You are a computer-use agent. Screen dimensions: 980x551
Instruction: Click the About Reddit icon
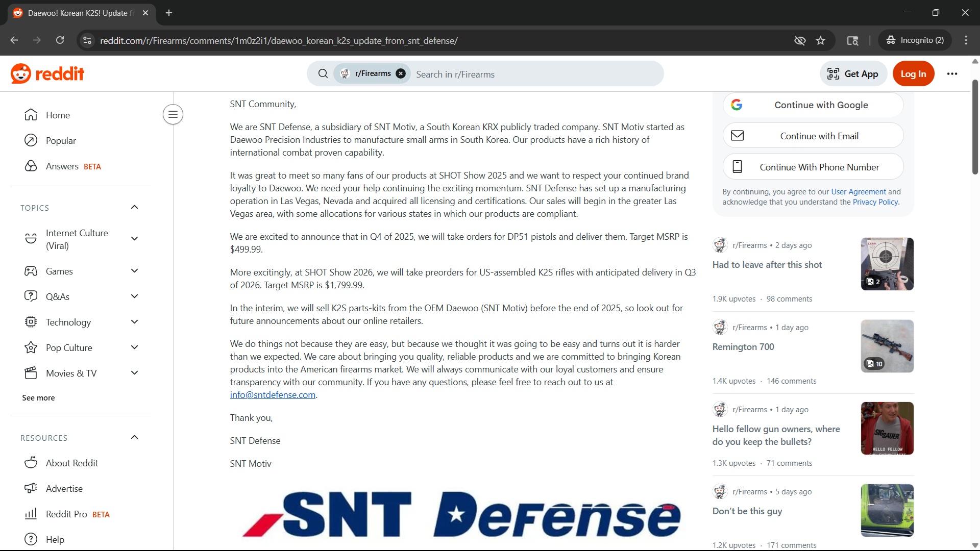point(31,463)
